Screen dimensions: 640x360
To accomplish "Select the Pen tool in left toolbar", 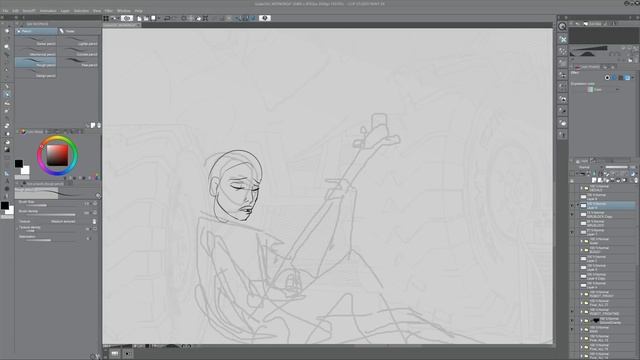I will point(7,86).
